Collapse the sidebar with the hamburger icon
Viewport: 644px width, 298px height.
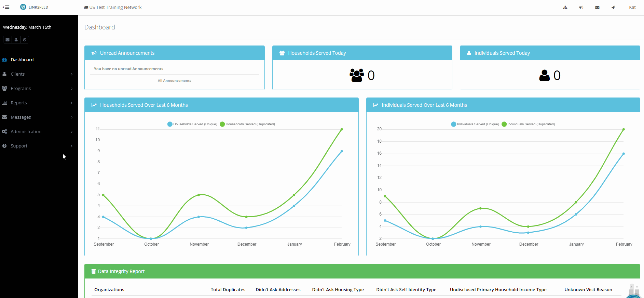click(6, 7)
